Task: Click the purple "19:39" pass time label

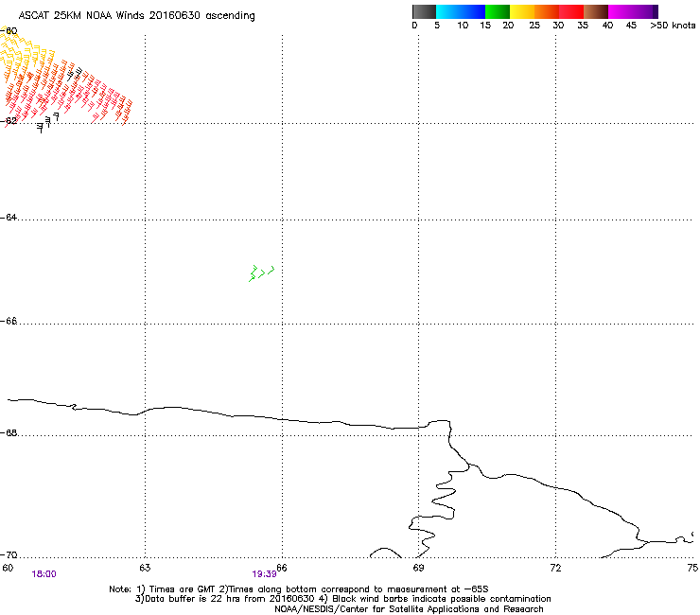Action: coord(264,574)
